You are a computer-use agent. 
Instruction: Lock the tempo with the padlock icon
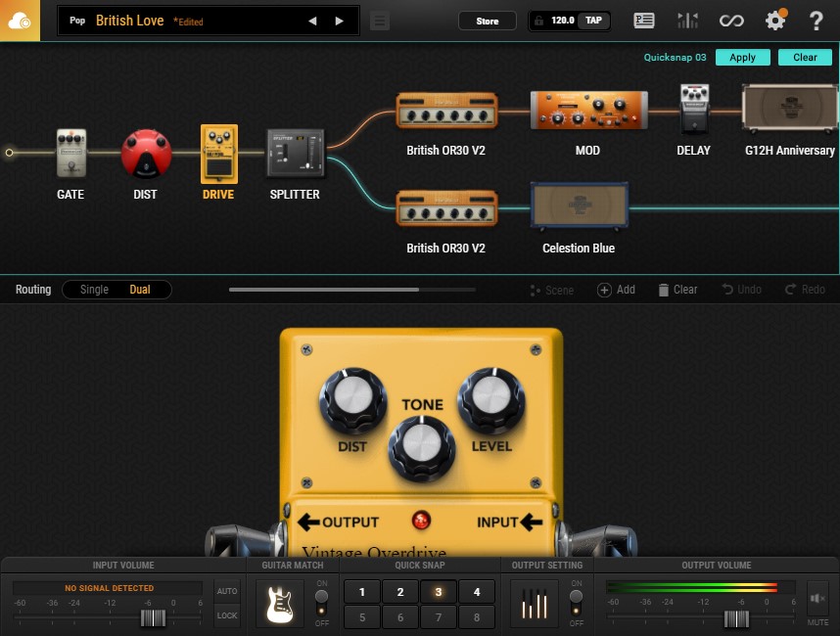pos(538,21)
